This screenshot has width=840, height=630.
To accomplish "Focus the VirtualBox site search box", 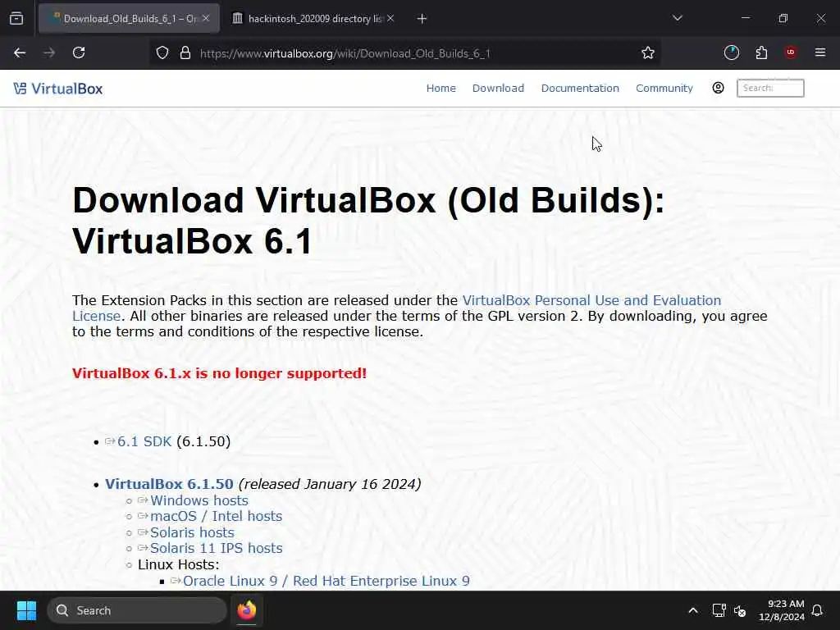I will [x=769, y=88].
